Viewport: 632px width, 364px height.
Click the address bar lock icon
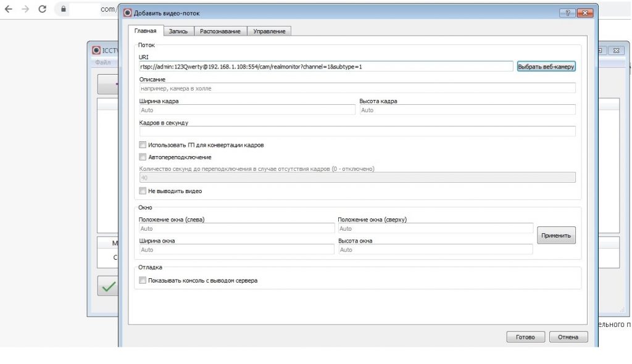coord(62,9)
